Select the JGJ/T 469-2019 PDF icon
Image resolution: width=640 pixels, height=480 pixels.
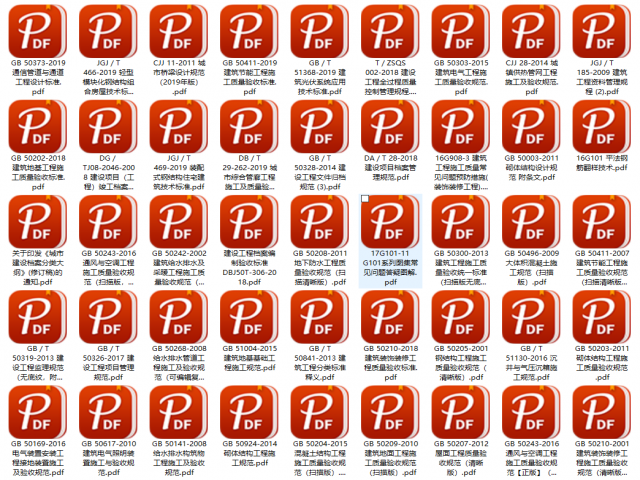pyautogui.click(x=179, y=127)
